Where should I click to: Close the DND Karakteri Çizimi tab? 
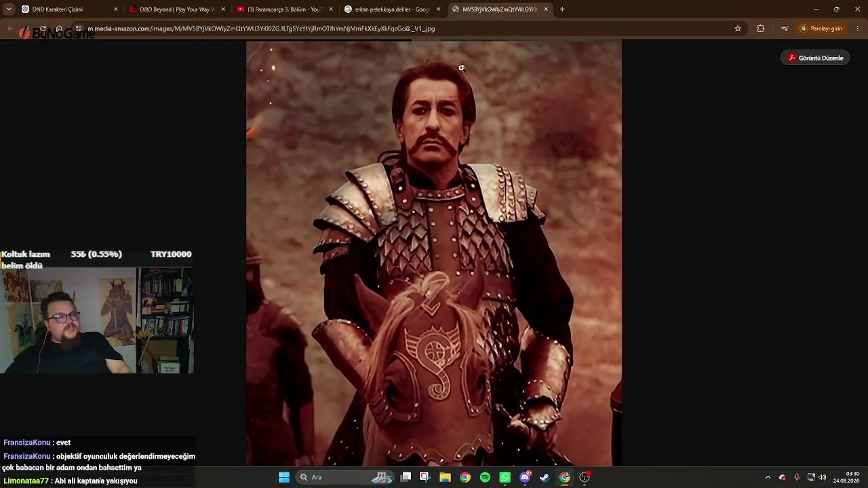[115, 9]
